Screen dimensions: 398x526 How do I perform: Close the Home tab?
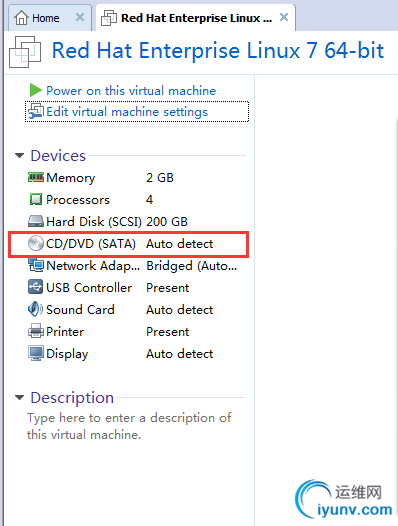(x=80, y=17)
